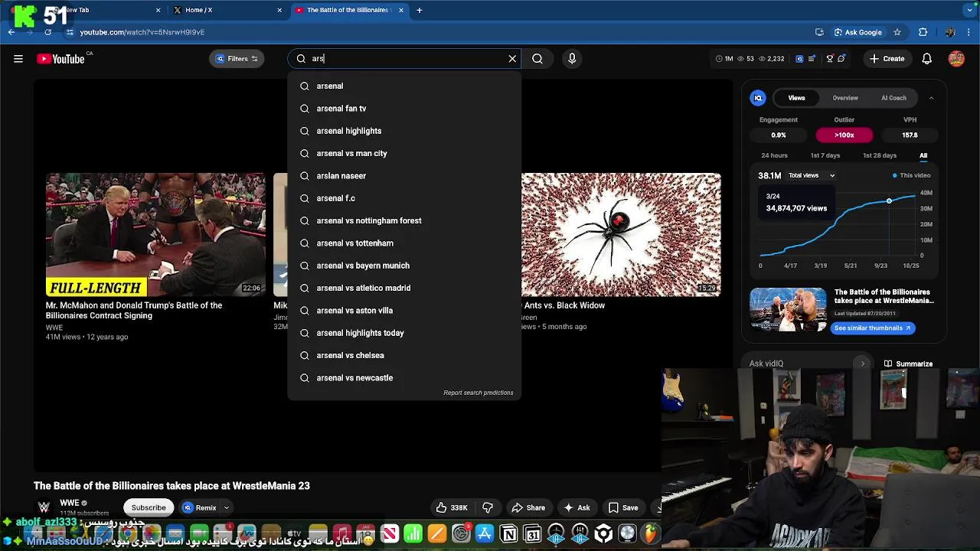Open the WWE channel avatar
Viewport: 980px width, 551px height.
[x=44, y=507]
